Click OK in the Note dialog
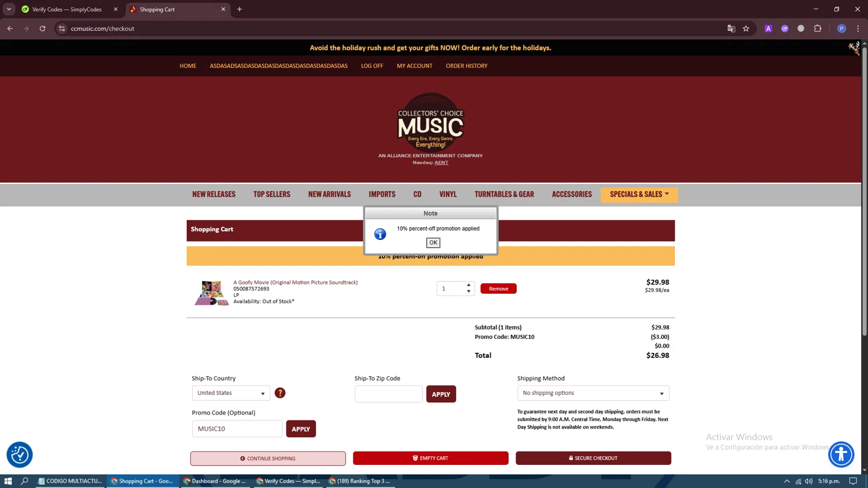The height and width of the screenshot is (488, 868). (433, 243)
